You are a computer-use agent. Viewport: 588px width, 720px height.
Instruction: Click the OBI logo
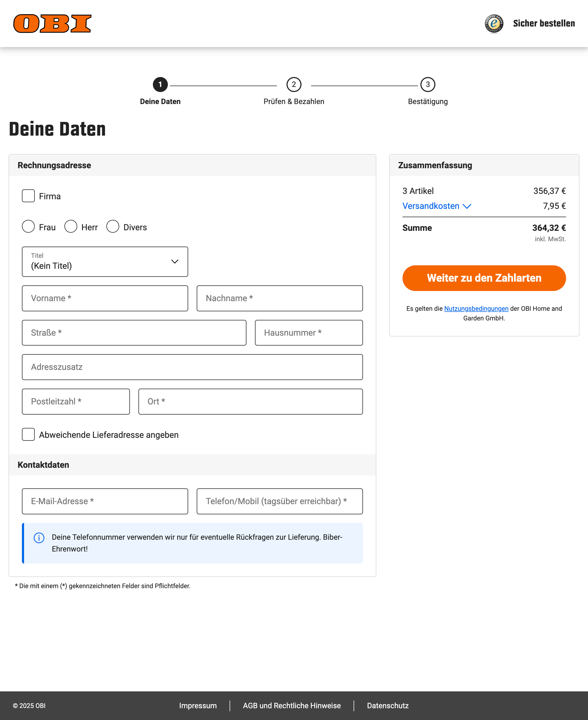52,23
